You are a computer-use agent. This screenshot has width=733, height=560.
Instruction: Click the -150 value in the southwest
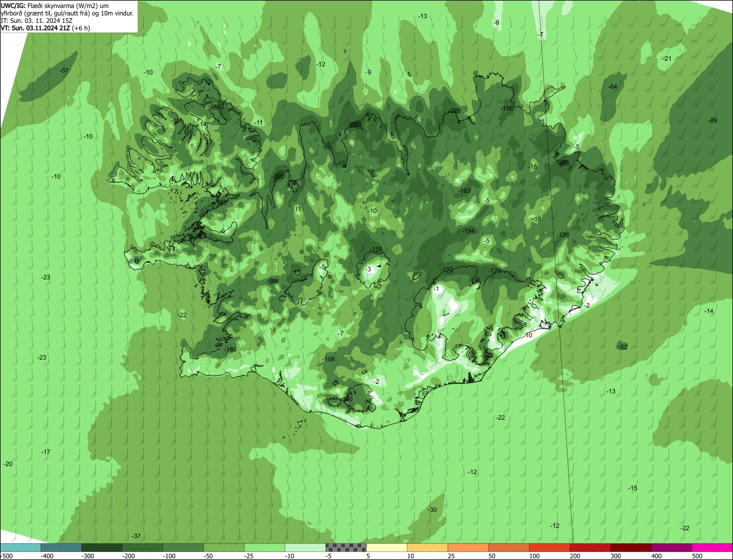(x=230, y=349)
